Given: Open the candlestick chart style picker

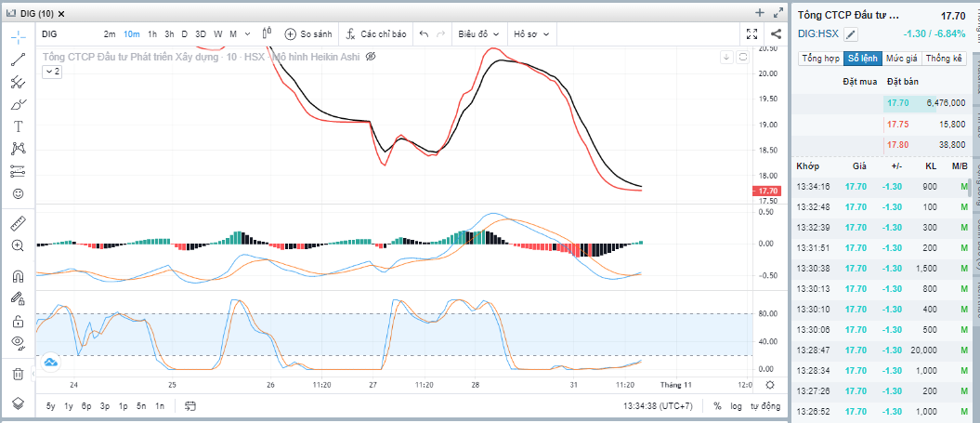Looking at the screenshot, I should coord(265,33).
